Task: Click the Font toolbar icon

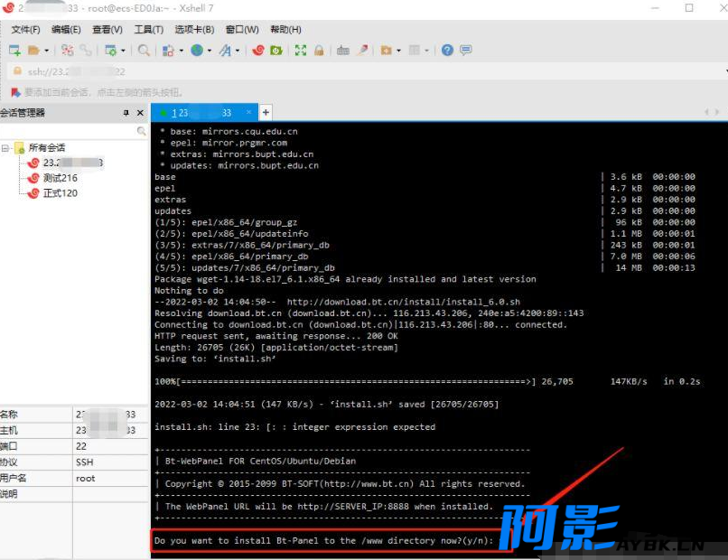Action: click(x=225, y=51)
